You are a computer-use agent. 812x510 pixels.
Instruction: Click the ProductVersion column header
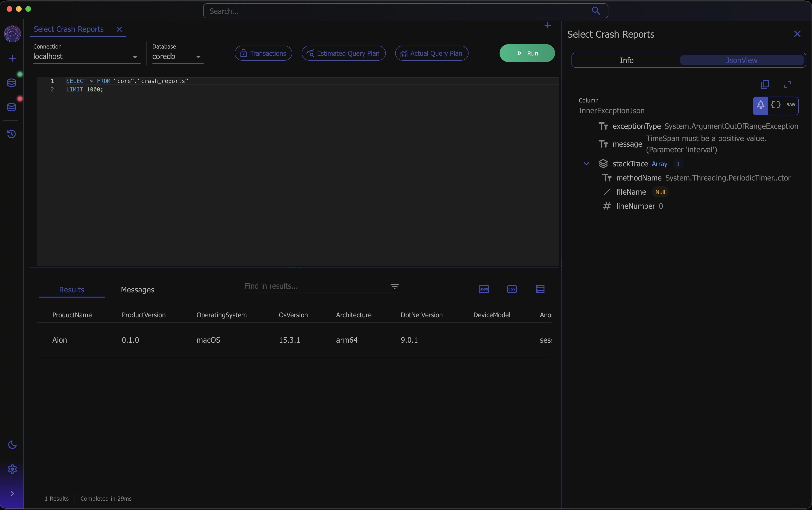[x=144, y=315]
